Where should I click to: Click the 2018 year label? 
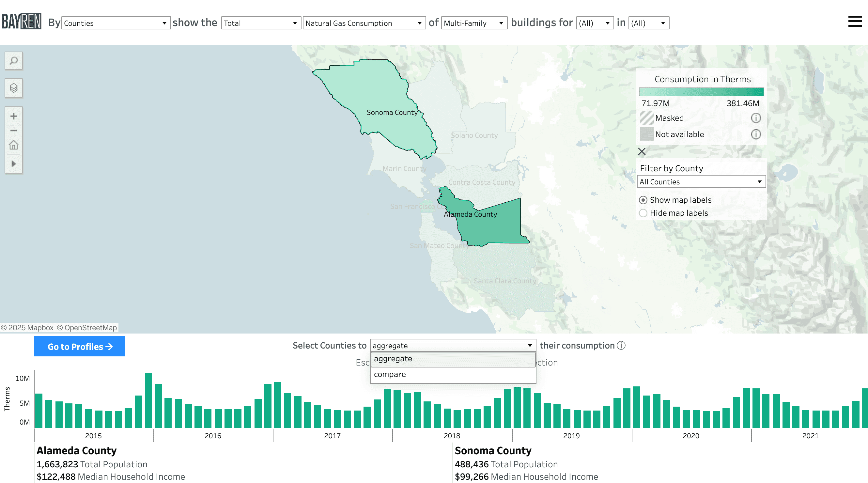click(x=452, y=435)
